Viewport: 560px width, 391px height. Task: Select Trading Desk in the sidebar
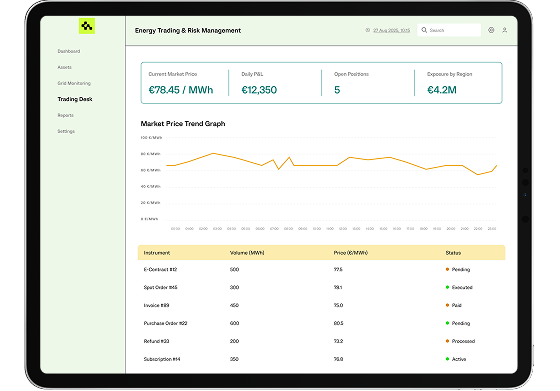tap(75, 99)
